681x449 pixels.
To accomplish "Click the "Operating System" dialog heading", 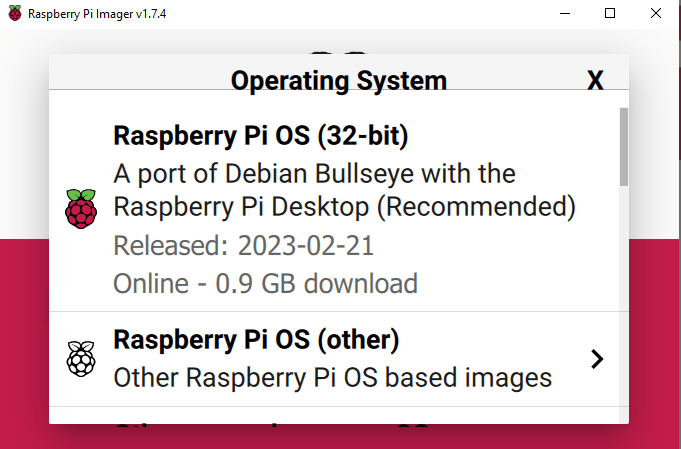I will 338,80.
